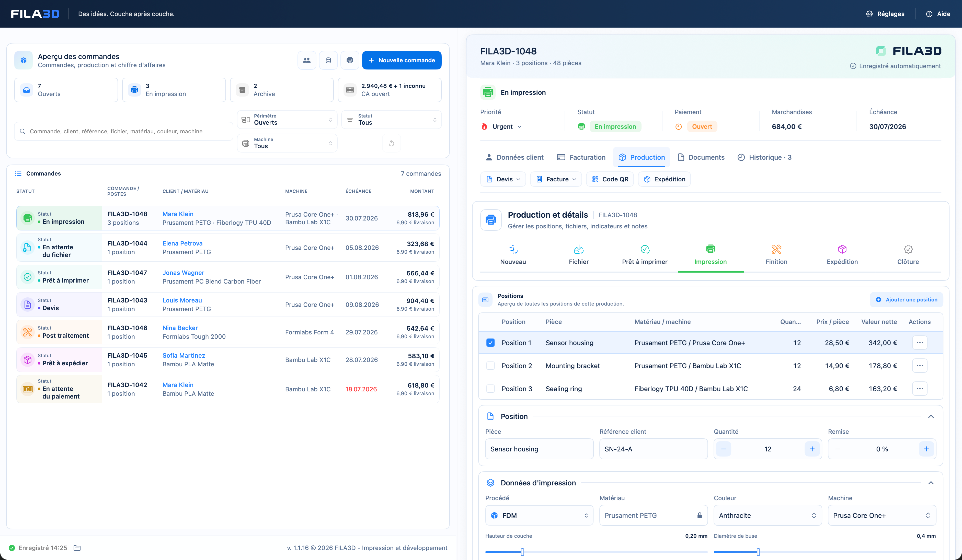Open the Jonas Wagner client link
The height and width of the screenshot is (560, 962).
pyautogui.click(x=183, y=273)
